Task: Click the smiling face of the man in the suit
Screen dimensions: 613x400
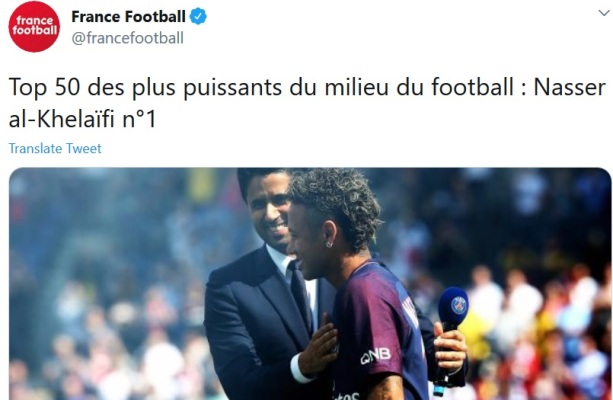Action: [270, 212]
